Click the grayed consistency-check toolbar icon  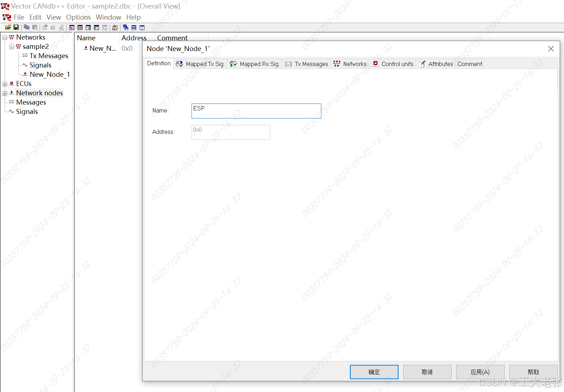point(61,27)
